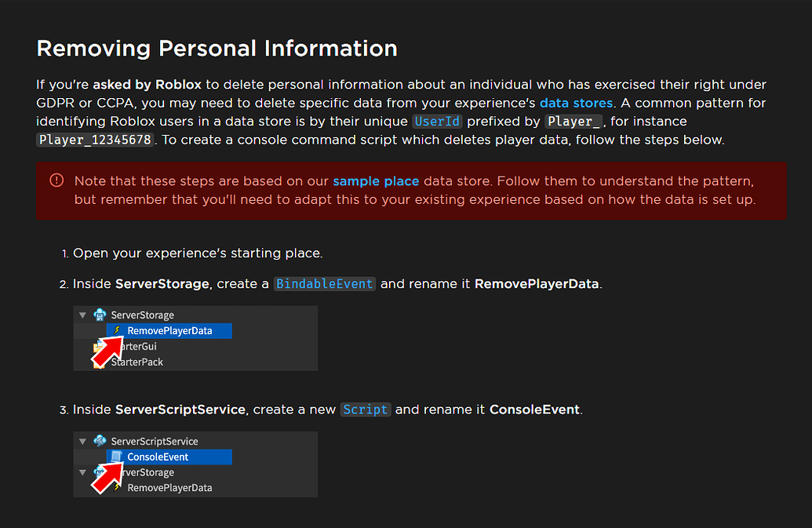The width and height of the screenshot is (812, 528).
Task: Collapse the lower ServerStorage node's disclosure triangle
Action: pyautogui.click(x=82, y=472)
